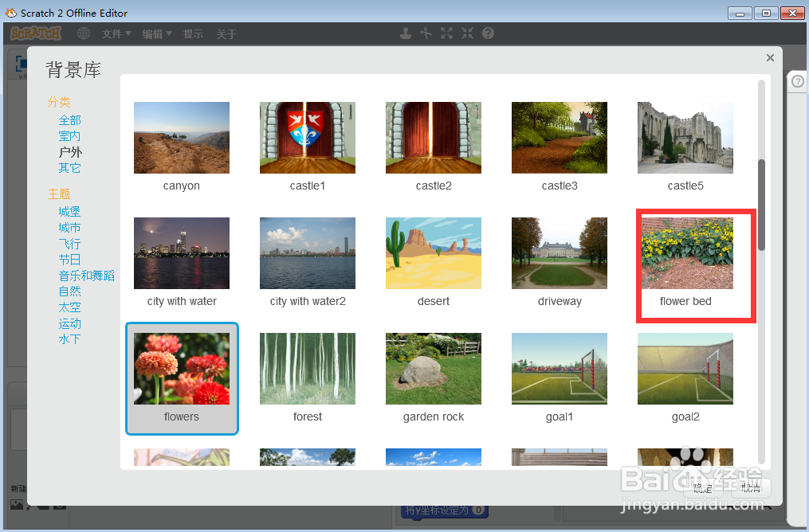Select the desert backdrop thumbnail
809x532 pixels.
434,253
